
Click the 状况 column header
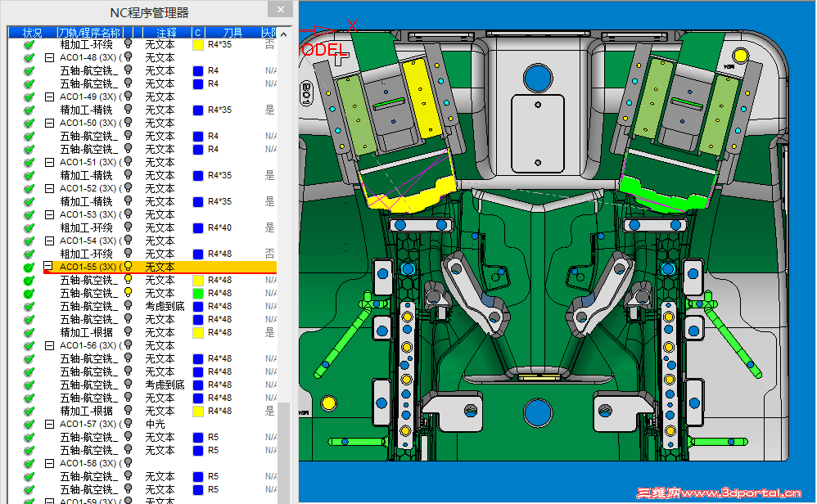click(33, 33)
